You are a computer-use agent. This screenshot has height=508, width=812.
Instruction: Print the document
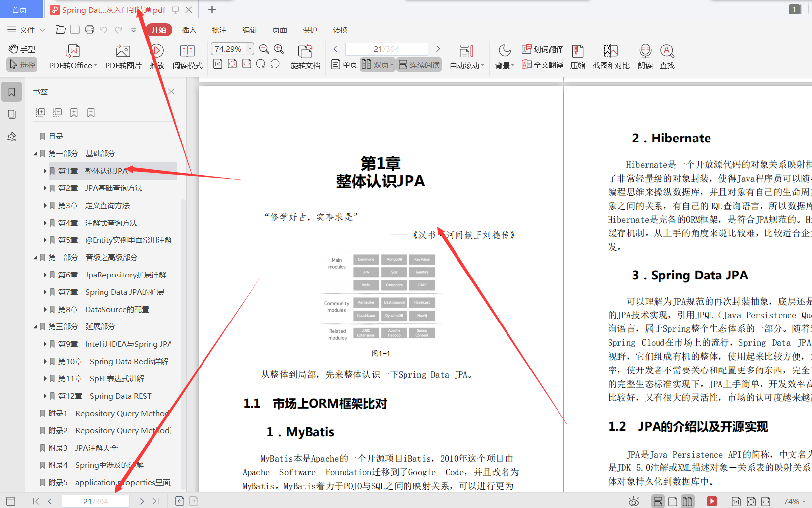[x=90, y=30]
